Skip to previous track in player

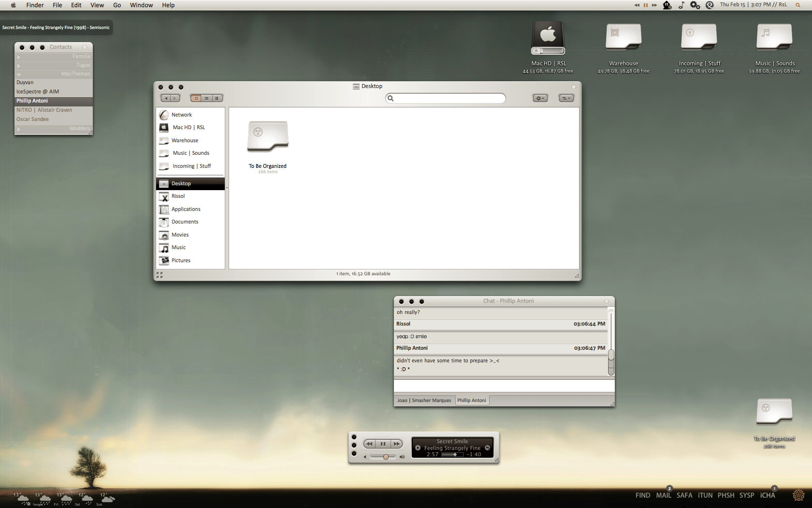click(370, 444)
